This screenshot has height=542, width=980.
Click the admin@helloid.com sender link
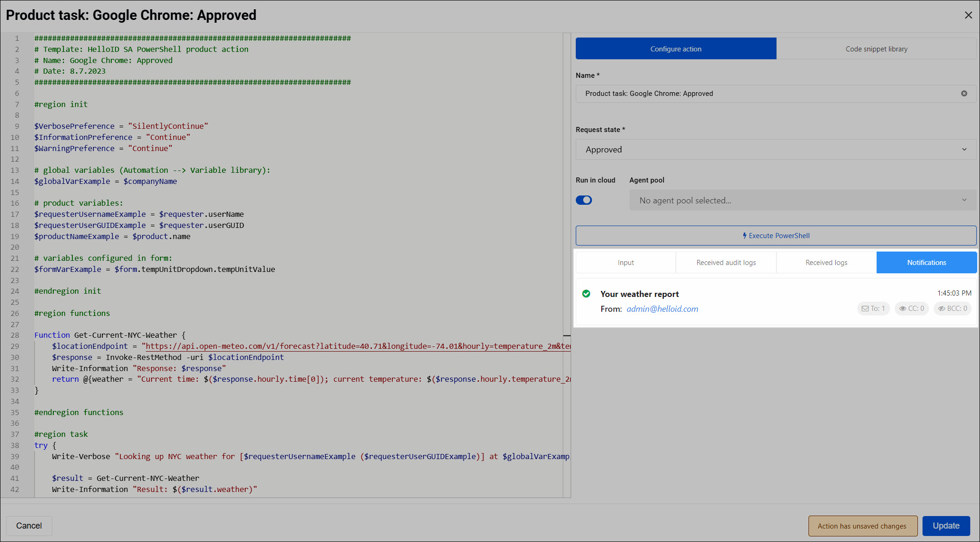(x=662, y=309)
